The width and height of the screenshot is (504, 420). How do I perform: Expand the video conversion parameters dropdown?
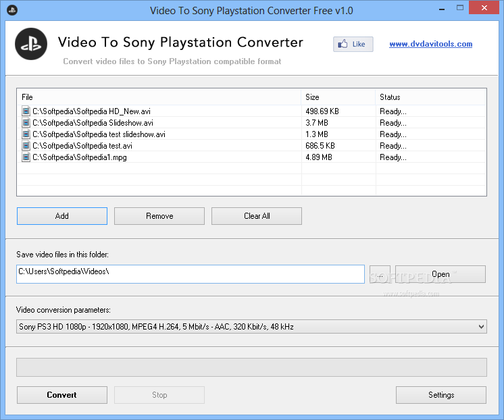(x=481, y=327)
